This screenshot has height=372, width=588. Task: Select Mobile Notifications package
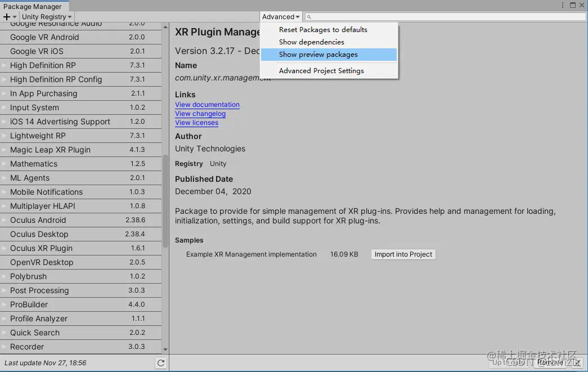pos(80,192)
